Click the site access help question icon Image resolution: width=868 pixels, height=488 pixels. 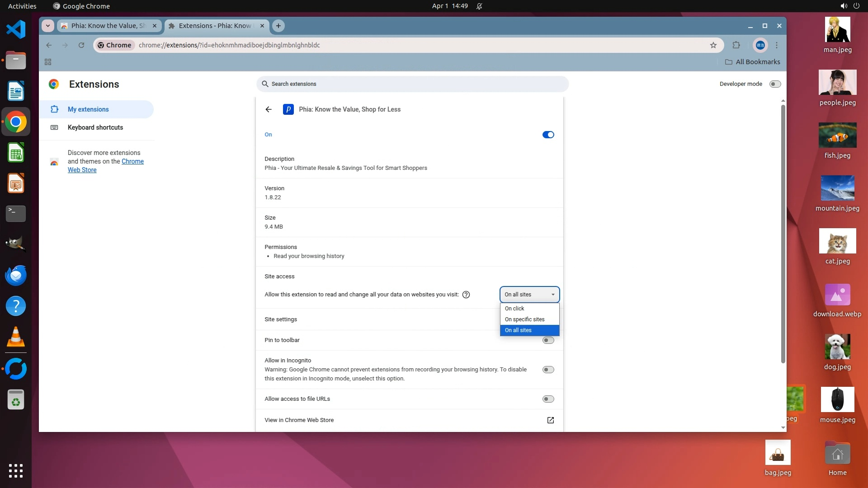point(466,295)
